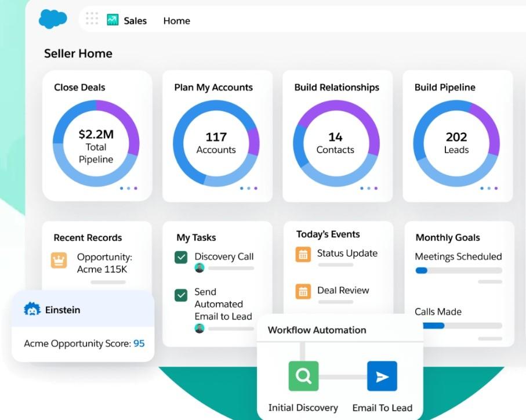Click the calendar icon beside Deal Review
The width and height of the screenshot is (526, 420).
(303, 292)
